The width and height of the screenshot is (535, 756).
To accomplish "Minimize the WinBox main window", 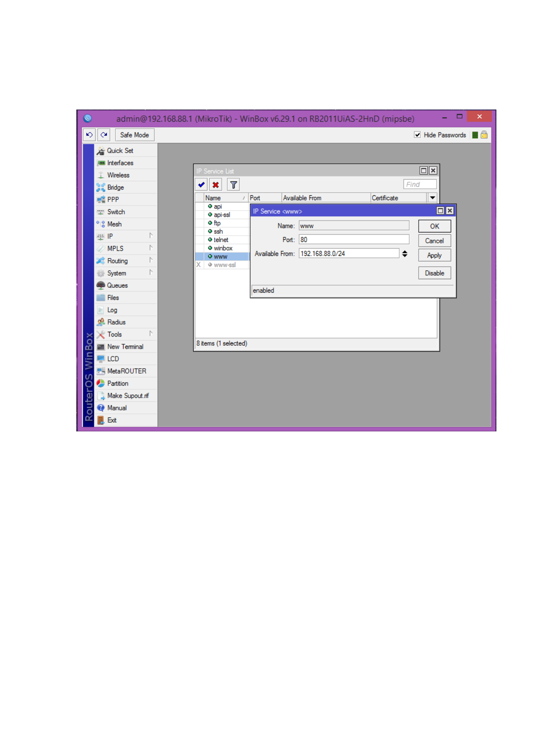I will [x=444, y=117].
